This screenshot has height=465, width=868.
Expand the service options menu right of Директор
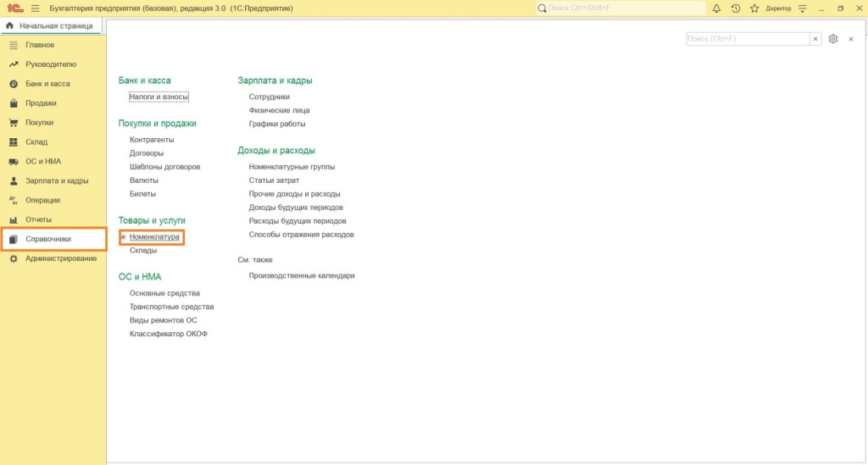(803, 8)
